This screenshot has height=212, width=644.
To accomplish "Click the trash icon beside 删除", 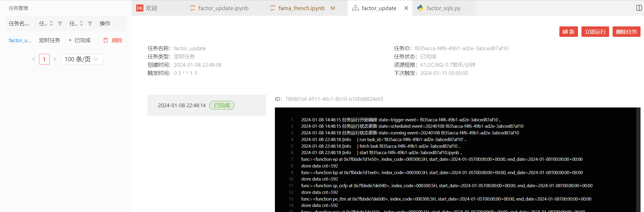I will point(106,40).
